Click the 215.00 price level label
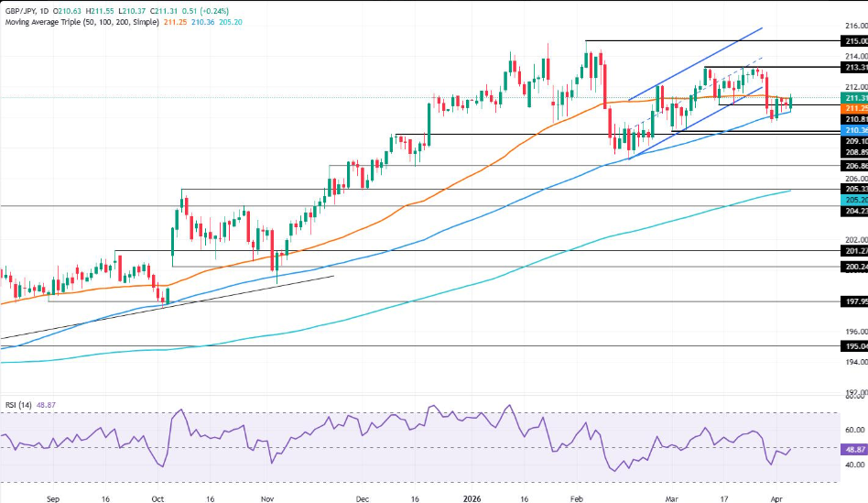Screen dimensions: 868x503 point(855,41)
